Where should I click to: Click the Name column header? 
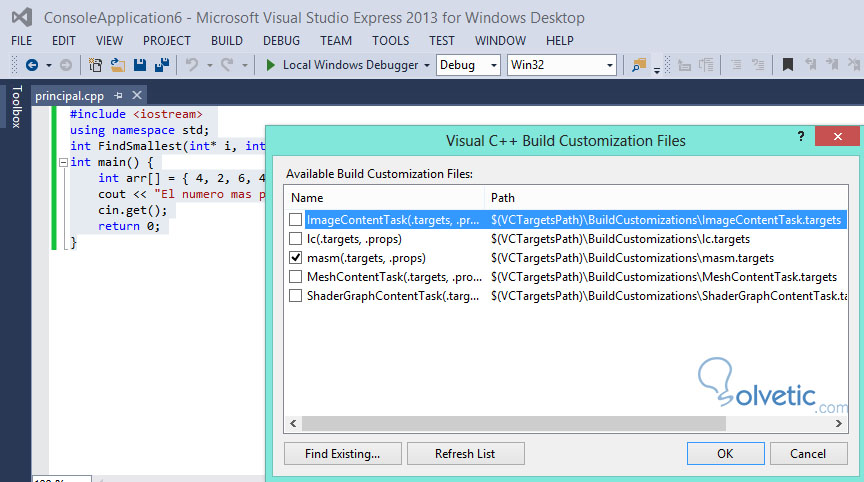[x=384, y=198]
